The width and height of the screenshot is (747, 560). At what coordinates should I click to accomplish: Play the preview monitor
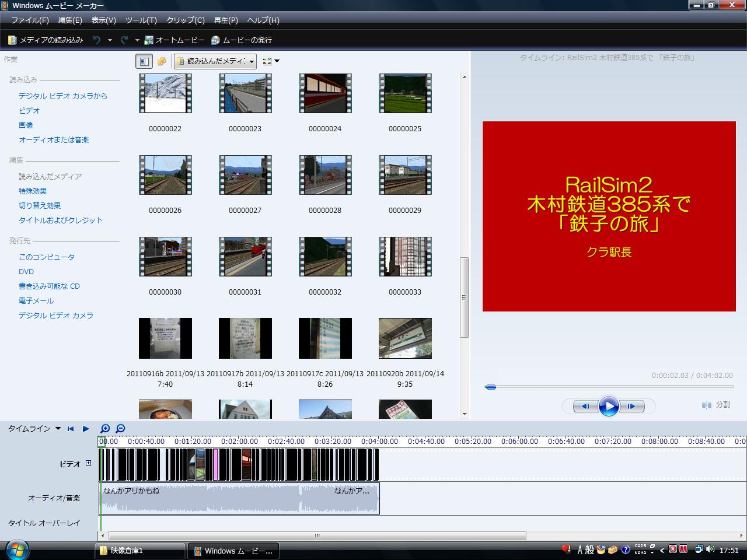609,406
